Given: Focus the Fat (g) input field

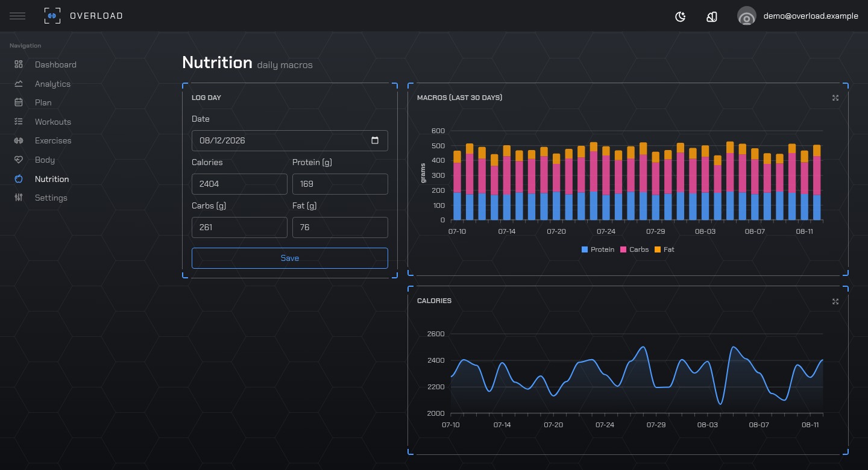Looking at the screenshot, I should coord(340,227).
